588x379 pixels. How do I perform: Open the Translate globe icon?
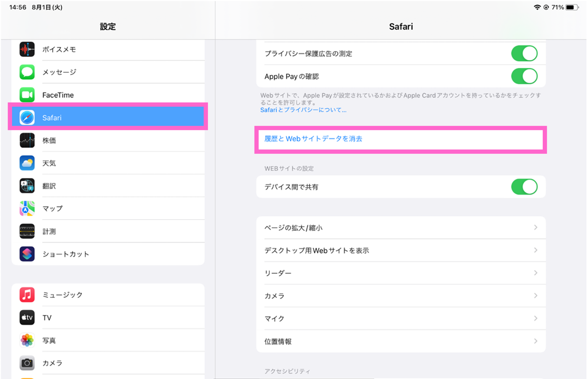click(27, 186)
